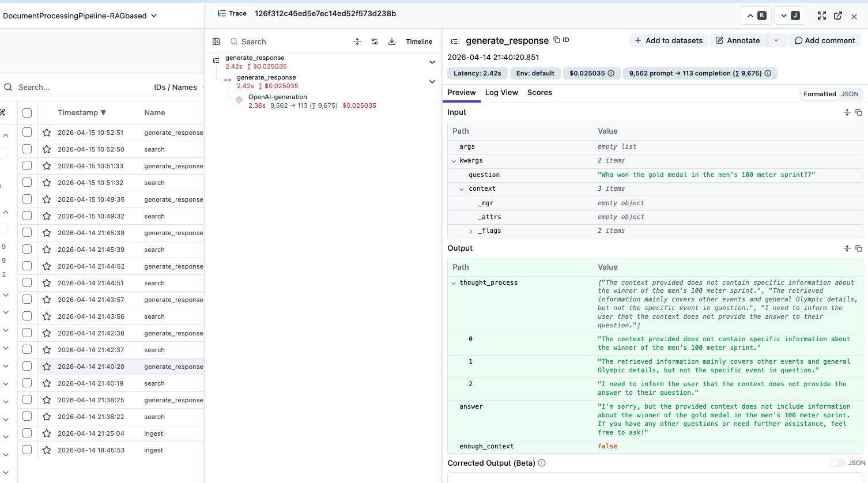Collapse the nested generate_response span node

432,81
